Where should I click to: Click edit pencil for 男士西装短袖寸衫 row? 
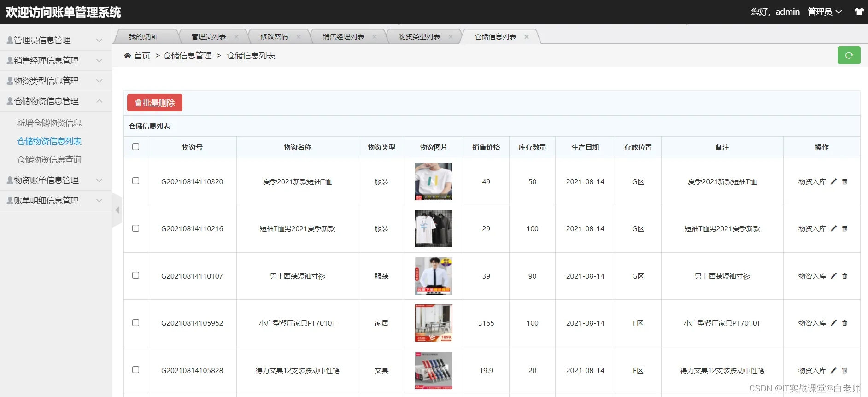point(833,276)
